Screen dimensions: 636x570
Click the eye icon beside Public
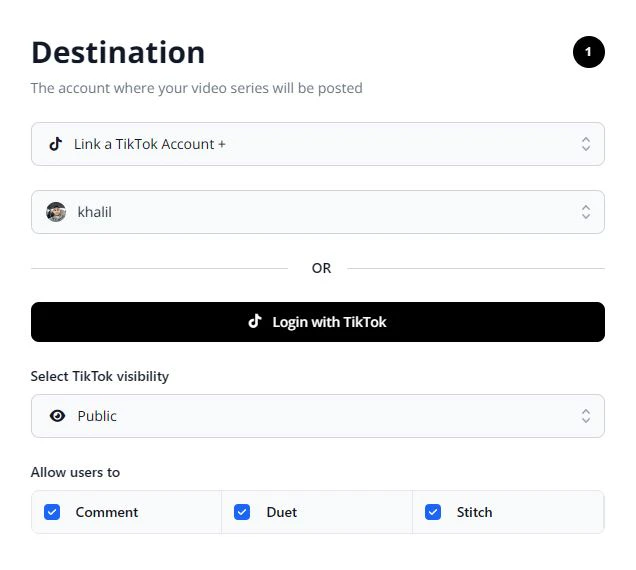click(57, 416)
